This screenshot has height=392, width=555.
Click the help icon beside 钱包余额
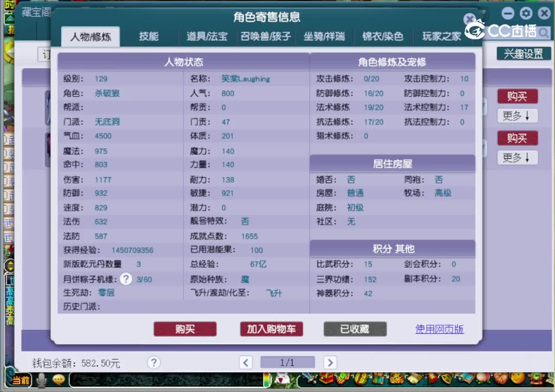[x=154, y=363]
